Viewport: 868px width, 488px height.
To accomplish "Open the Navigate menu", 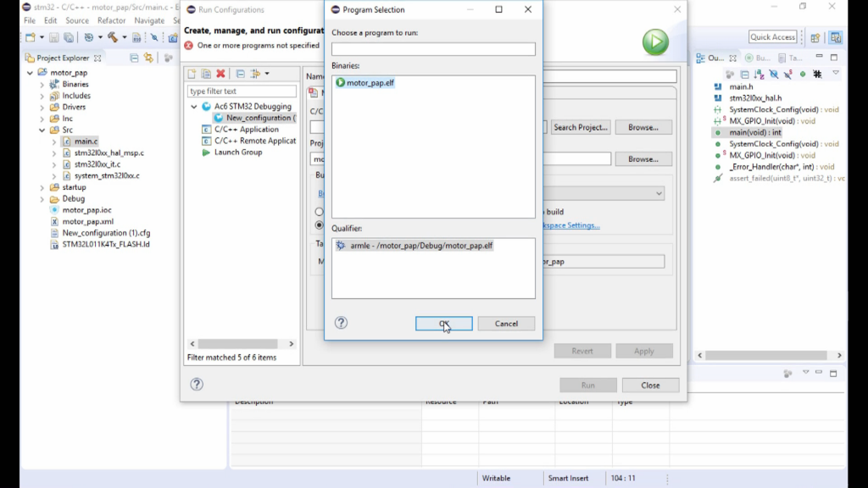I will [x=149, y=20].
